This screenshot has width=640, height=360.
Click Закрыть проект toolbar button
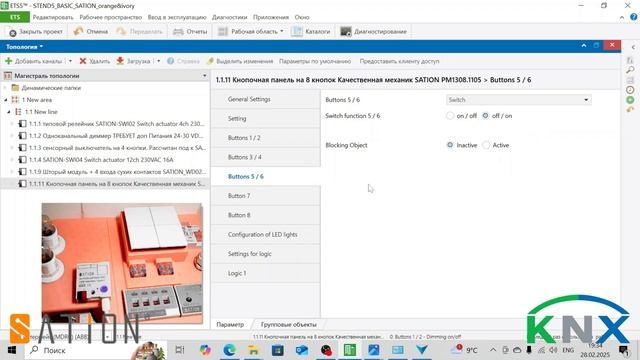36,31
